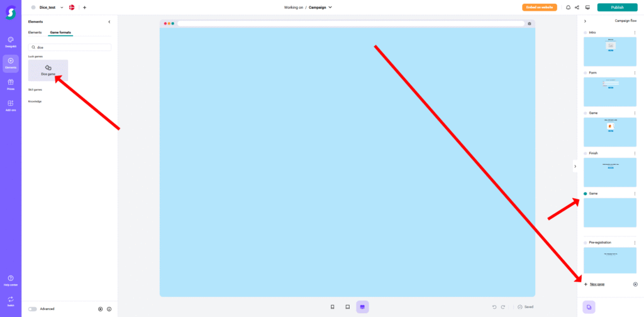Open the Designkit sidebar panel
Viewport: 644px width, 317px height.
(x=11, y=42)
